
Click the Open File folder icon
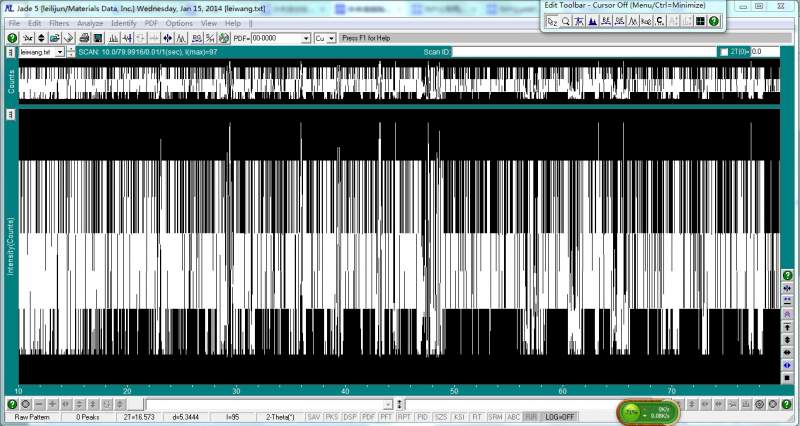pyautogui.click(x=55, y=38)
